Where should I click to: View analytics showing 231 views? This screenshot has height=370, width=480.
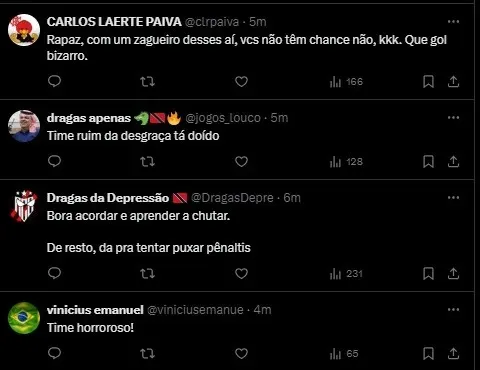[346, 274]
